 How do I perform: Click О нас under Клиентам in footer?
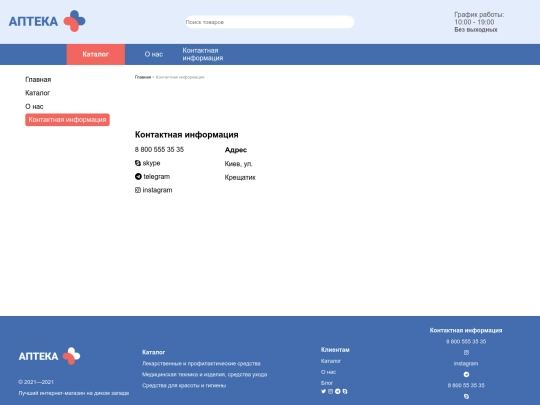[x=328, y=372]
